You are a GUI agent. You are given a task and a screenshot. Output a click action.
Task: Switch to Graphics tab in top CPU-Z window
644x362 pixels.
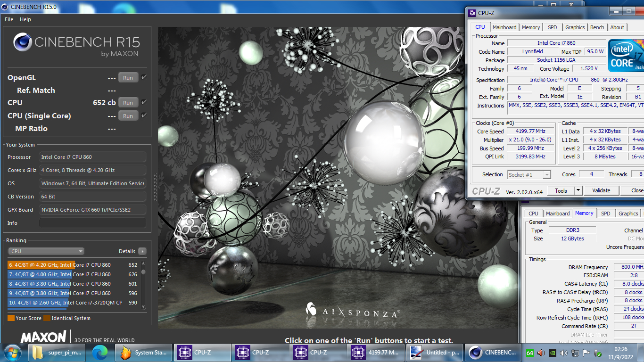[x=575, y=27]
